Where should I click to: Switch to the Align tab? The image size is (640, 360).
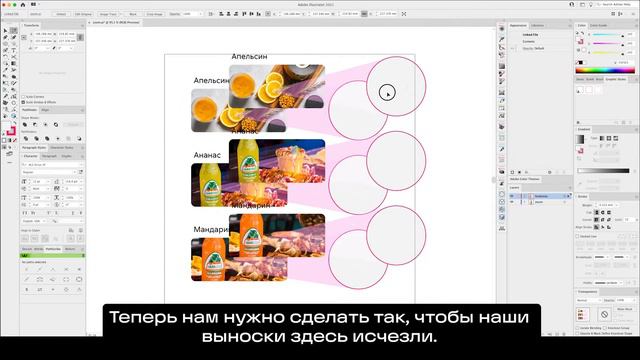(45, 110)
